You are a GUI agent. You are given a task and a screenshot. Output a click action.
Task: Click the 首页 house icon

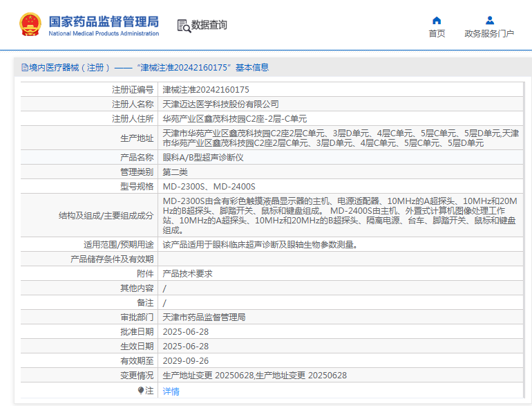click(437, 20)
